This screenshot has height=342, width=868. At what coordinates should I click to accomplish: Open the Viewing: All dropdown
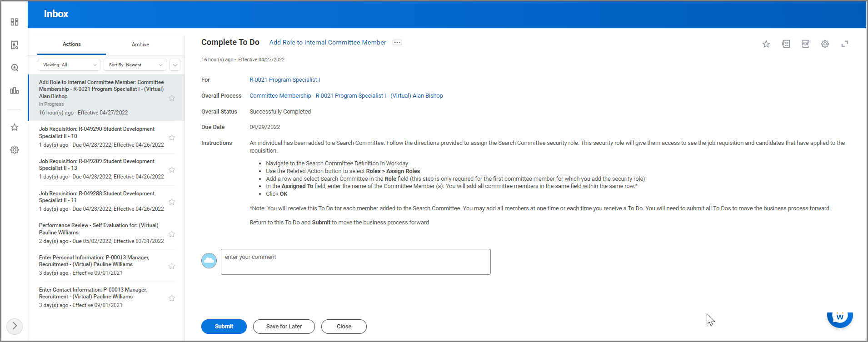[x=69, y=65]
